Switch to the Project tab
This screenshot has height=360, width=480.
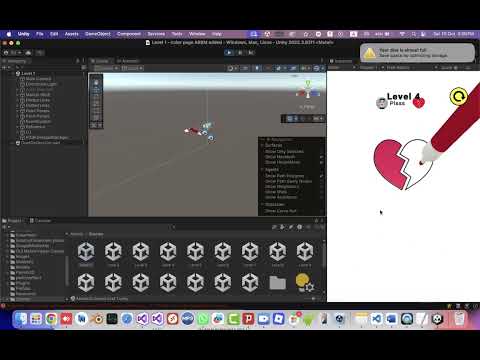(12, 221)
